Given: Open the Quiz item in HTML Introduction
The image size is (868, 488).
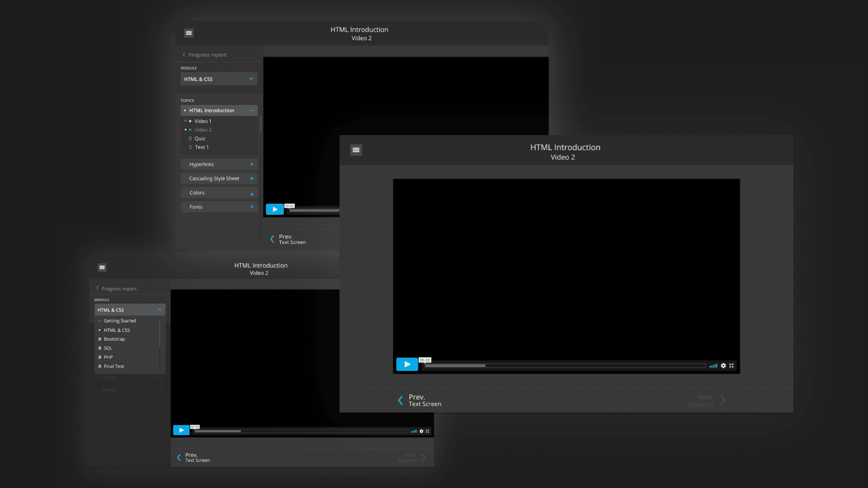Looking at the screenshot, I should coord(199,139).
